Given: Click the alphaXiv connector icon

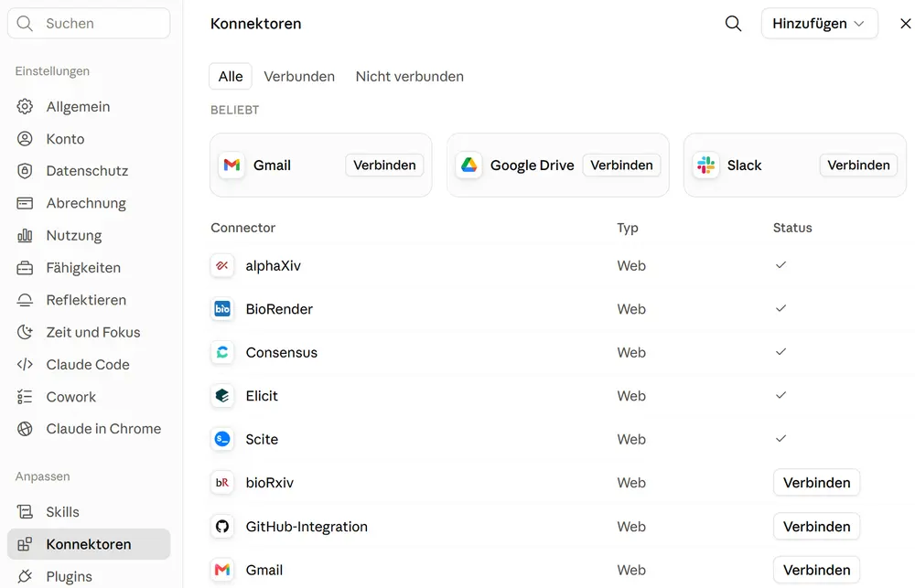Looking at the screenshot, I should (x=222, y=266).
